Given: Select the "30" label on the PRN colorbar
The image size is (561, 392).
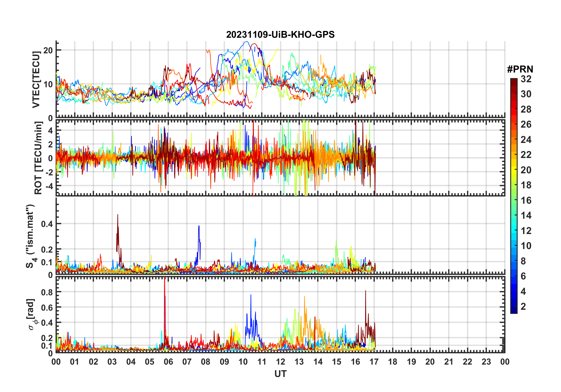Looking at the screenshot, I should point(526,94).
